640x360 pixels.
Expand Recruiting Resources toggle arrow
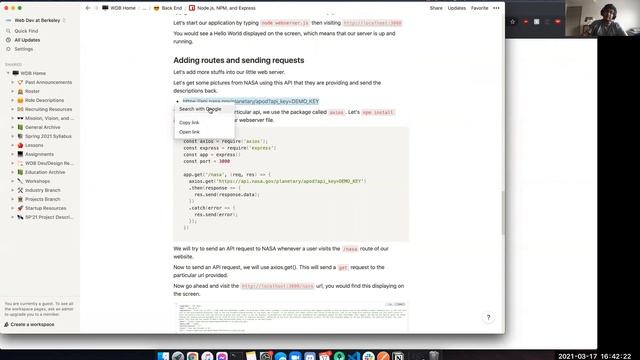pos(12,109)
